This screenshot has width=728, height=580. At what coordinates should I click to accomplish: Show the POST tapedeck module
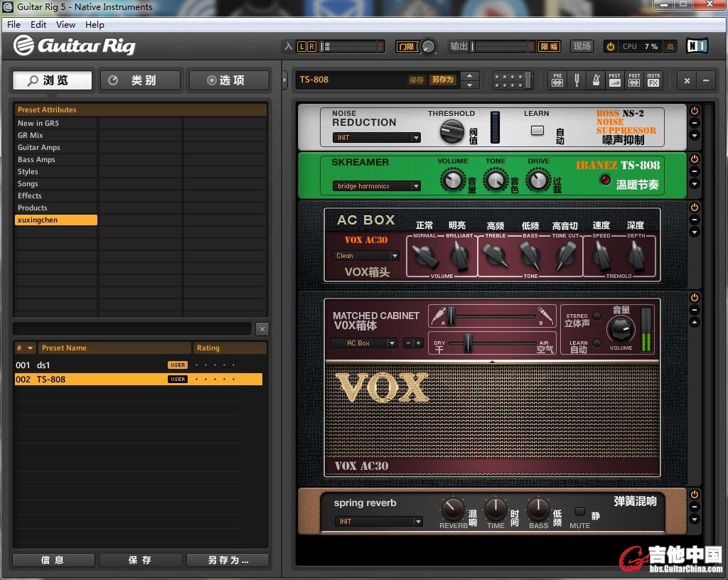(634, 80)
